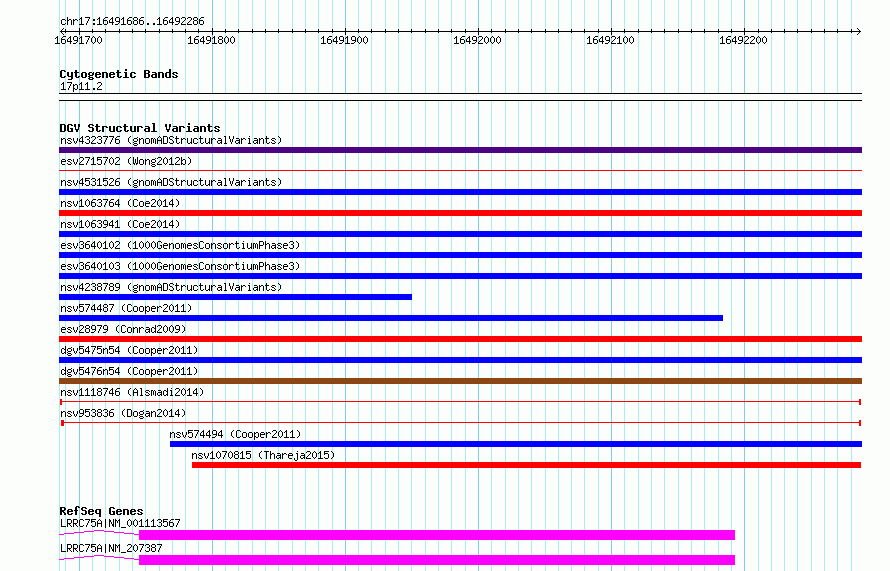Click the brown dgv5476n54 variant bar
This screenshot has width=890, height=571.
tap(460, 381)
